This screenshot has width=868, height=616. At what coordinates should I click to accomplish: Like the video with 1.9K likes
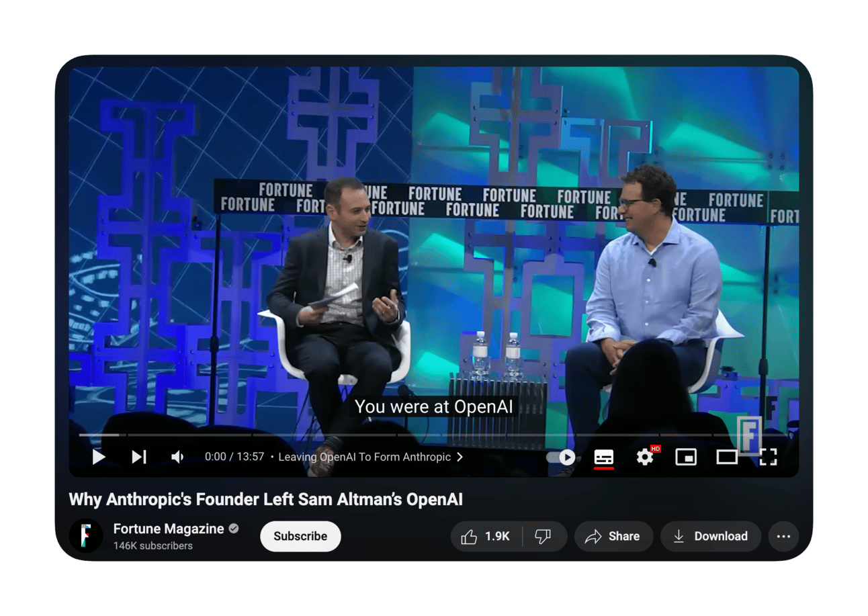(x=486, y=536)
